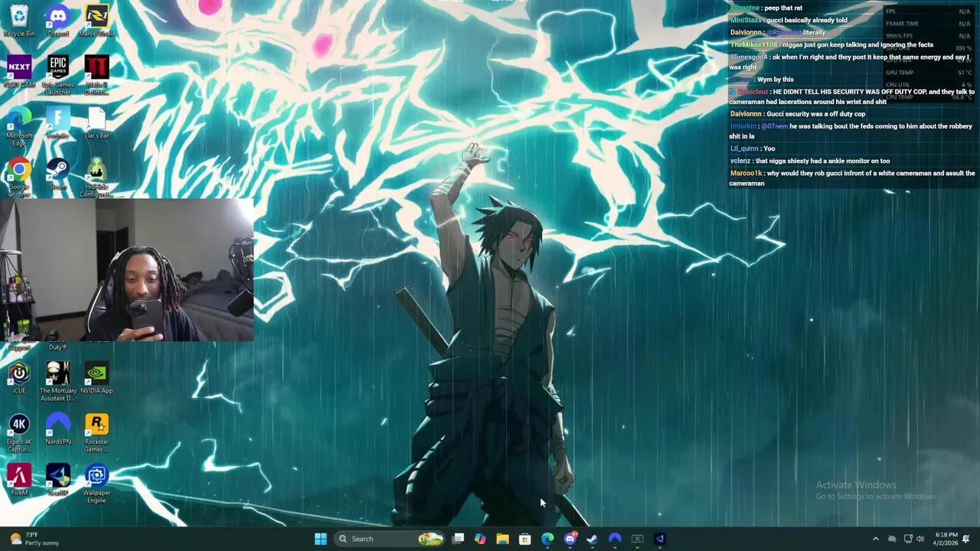Image resolution: width=980 pixels, height=551 pixels.
Task: Click the NVIDIA App desktop shortcut
Action: click(x=96, y=378)
